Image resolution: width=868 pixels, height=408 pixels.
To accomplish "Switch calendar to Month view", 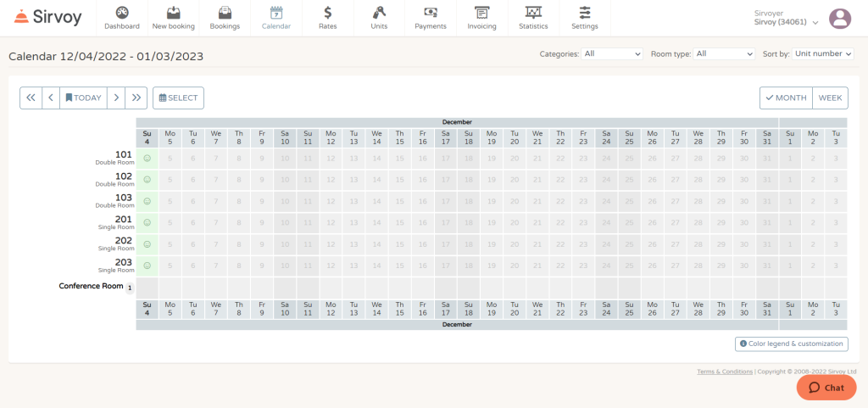I will [786, 98].
